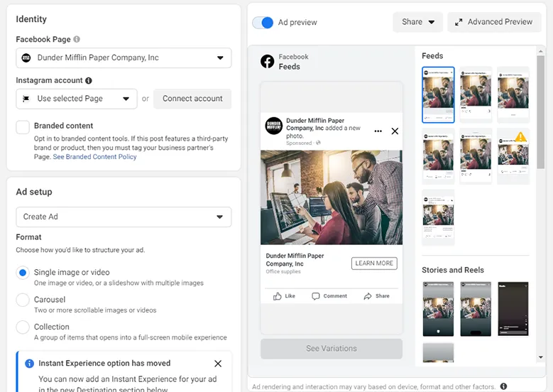
Task: Open the Create Ad setup dropdown
Action: (124, 217)
